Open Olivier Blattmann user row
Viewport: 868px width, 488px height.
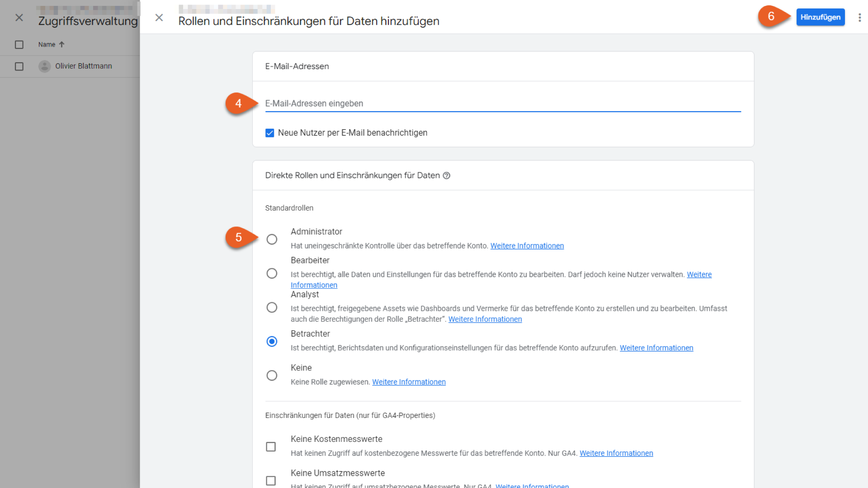point(70,66)
